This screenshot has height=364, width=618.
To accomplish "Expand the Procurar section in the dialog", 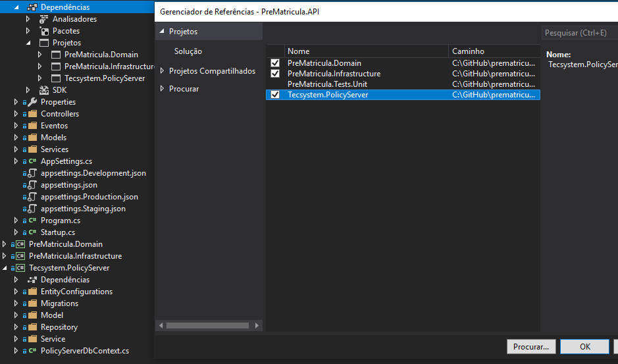I will tap(163, 89).
